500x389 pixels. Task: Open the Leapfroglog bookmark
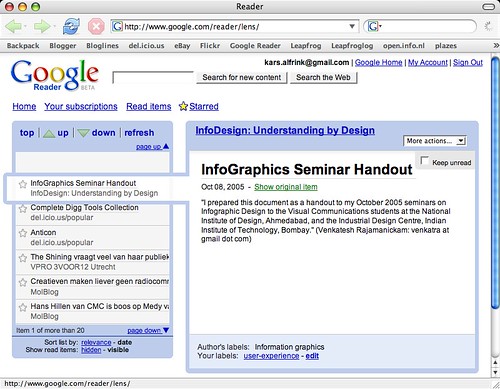[x=352, y=46]
